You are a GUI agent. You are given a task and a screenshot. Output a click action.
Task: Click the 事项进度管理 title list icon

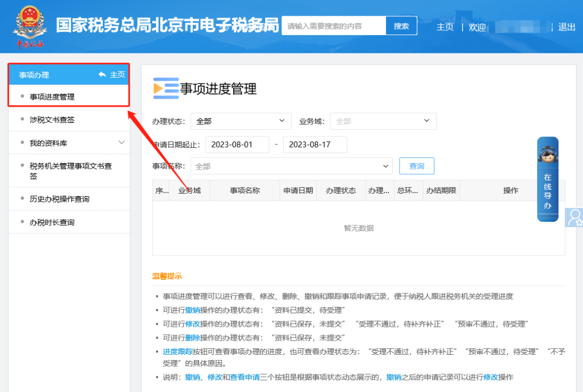pyautogui.click(x=166, y=88)
